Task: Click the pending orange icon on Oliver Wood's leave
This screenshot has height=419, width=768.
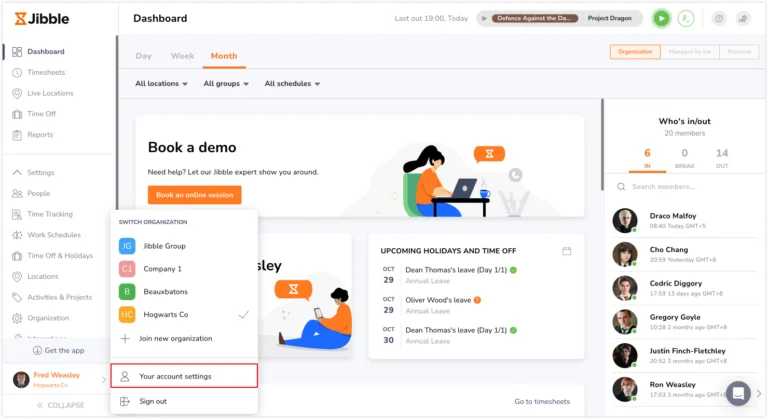Action: 478,300
